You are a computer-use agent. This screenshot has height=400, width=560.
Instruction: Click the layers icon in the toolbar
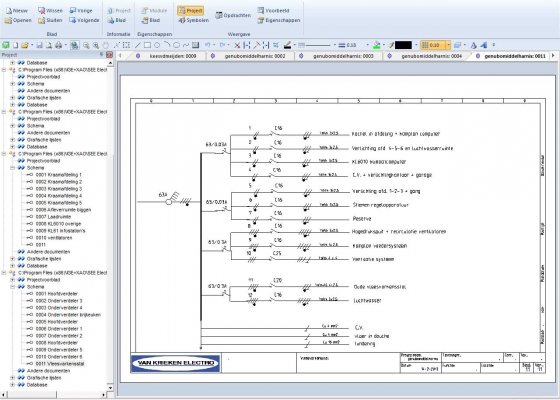[x=458, y=45]
